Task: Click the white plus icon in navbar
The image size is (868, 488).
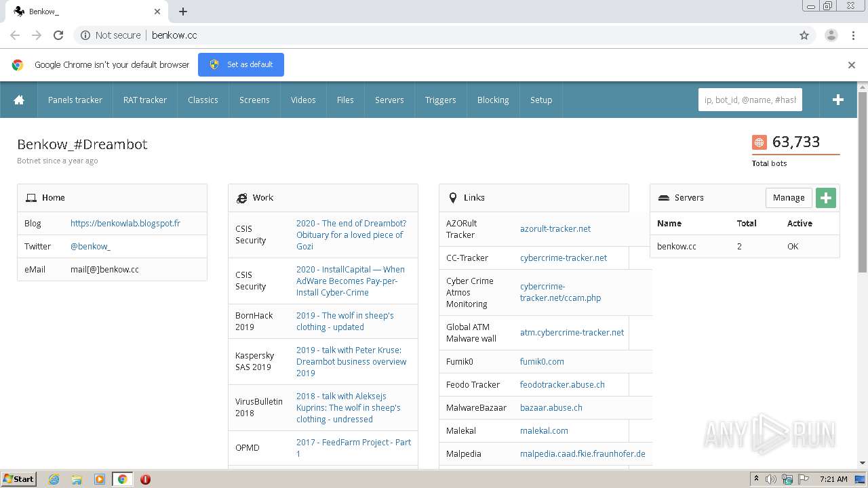Action: [x=838, y=100]
